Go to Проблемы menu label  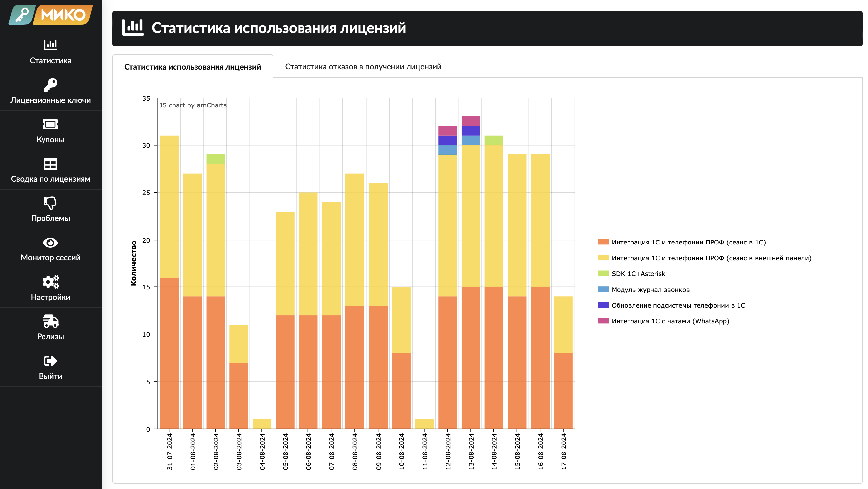[50, 218]
